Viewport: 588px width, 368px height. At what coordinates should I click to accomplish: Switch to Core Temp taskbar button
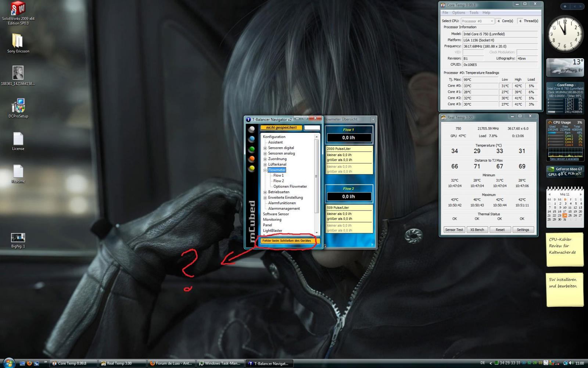(73, 363)
